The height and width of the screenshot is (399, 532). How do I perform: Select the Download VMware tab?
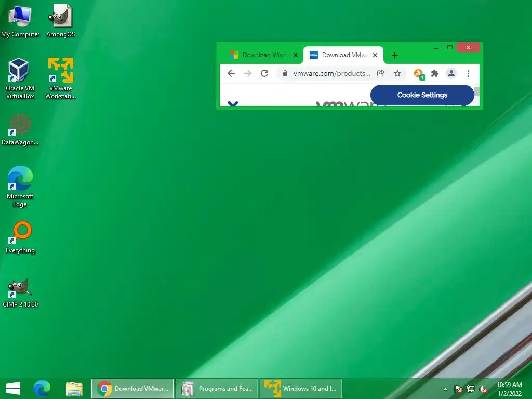point(343,55)
